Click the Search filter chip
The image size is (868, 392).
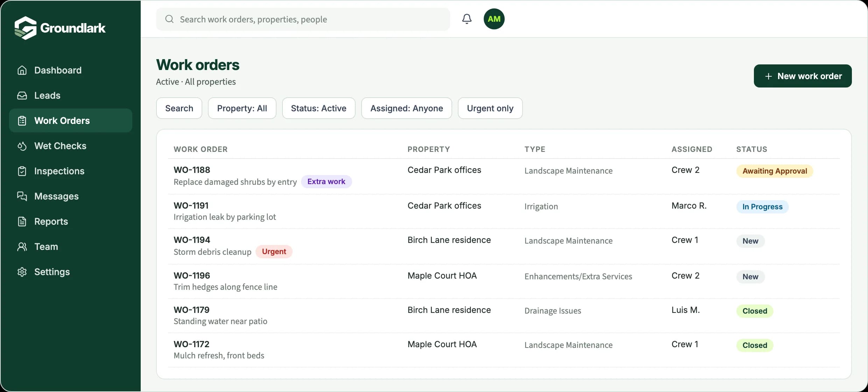[x=179, y=108]
